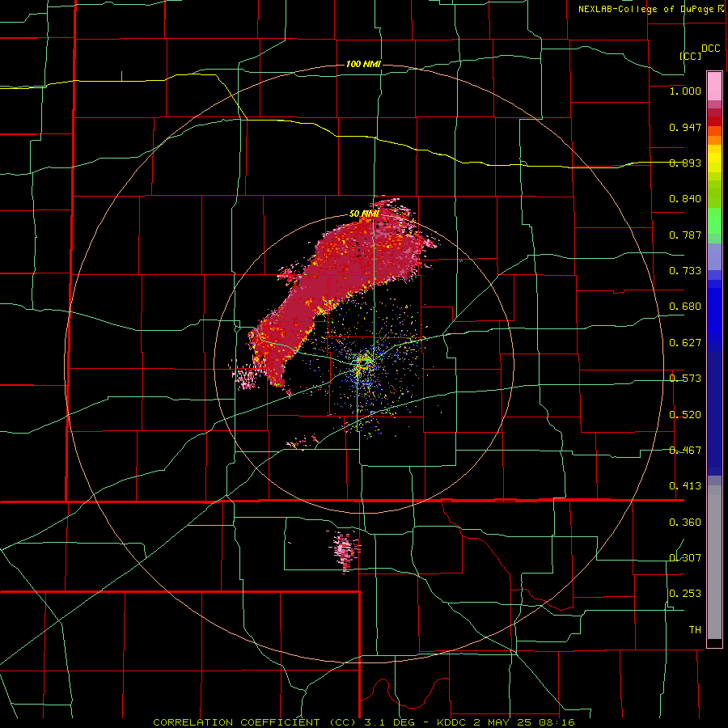This screenshot has width=728, height=728.
Task: Pick the bright green color bar segment
Action: tap(714, 221)
